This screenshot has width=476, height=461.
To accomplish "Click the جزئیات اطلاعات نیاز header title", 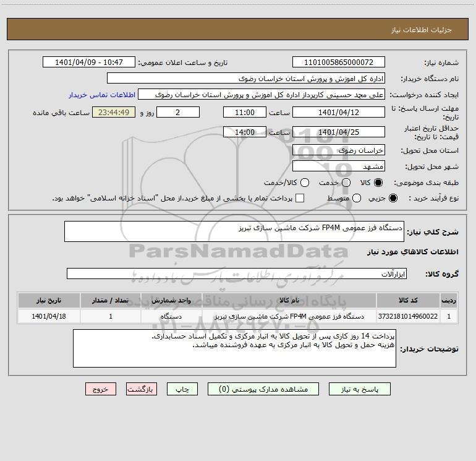I will tap(421, 30).
